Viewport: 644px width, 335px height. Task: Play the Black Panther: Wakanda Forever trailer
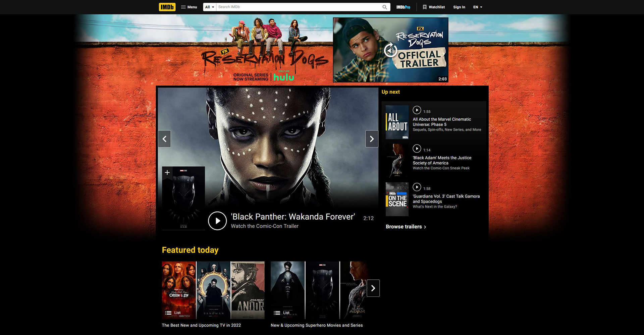click(x=217, y=221)
